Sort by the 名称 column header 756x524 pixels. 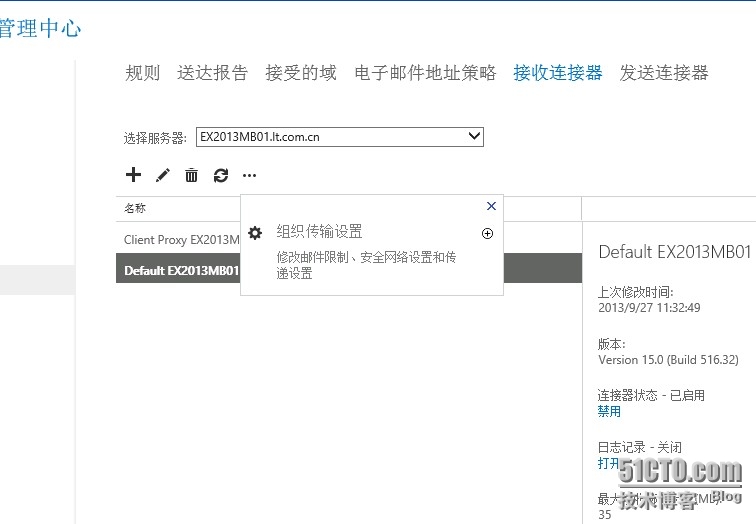tap(135, 208)
